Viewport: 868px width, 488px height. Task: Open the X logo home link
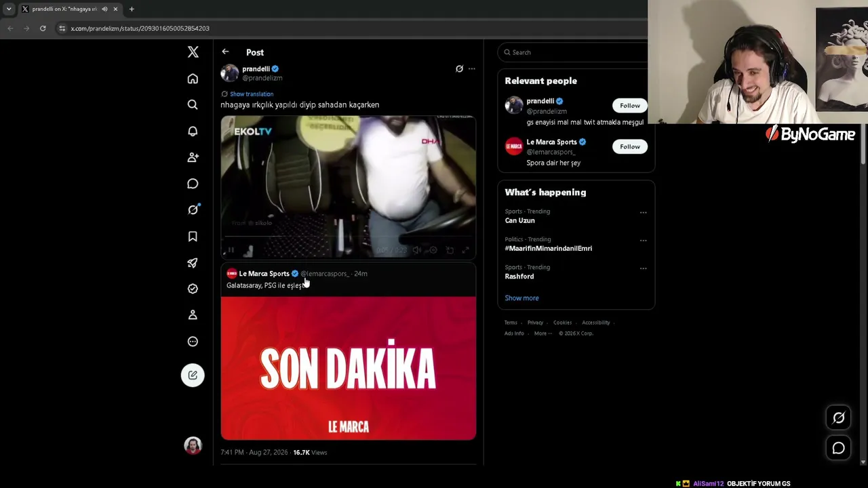193,52
